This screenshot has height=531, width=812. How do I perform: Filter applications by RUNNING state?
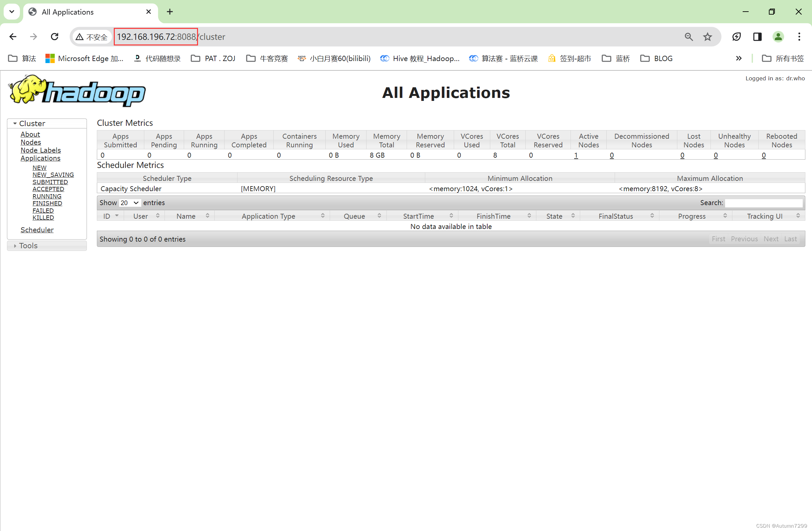coord(47,196)
